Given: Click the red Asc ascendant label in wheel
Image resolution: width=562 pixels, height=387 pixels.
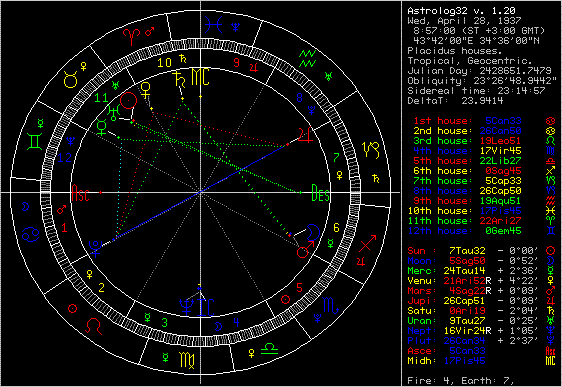Looking at the screenshot, I should [80, 193].
